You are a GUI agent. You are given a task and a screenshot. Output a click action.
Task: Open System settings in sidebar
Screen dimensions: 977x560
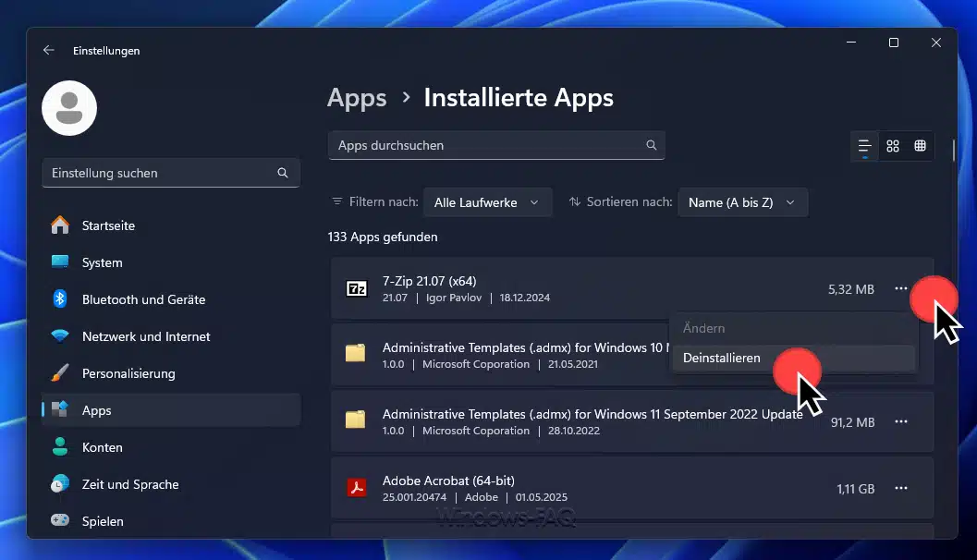click(x=102, y=262)
